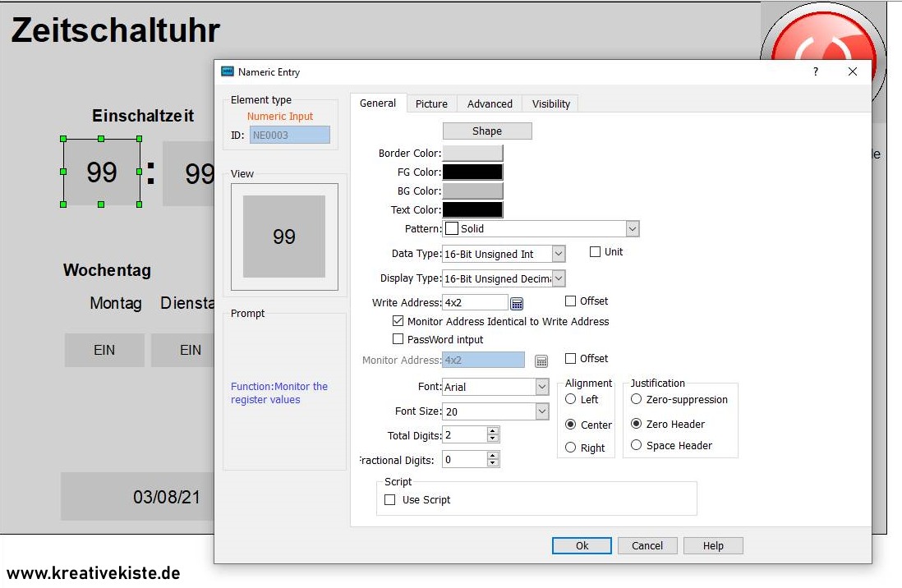Select Left alignment

click(571, 399)
